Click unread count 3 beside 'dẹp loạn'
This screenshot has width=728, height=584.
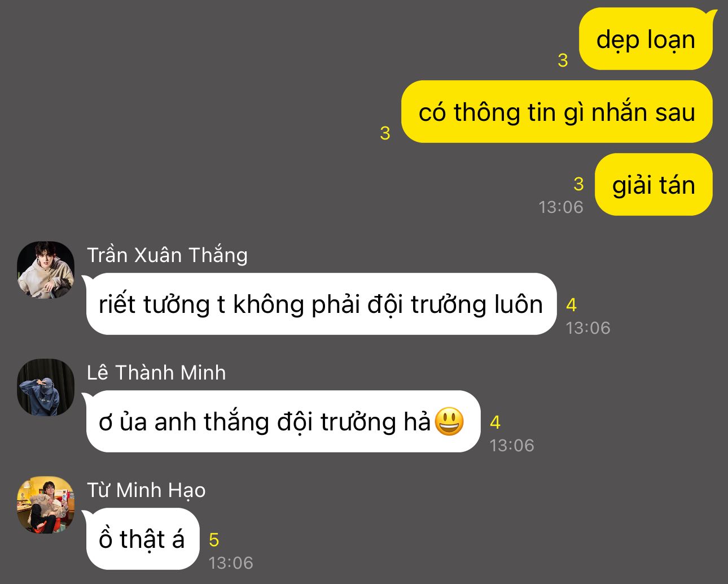click(563, 60)
